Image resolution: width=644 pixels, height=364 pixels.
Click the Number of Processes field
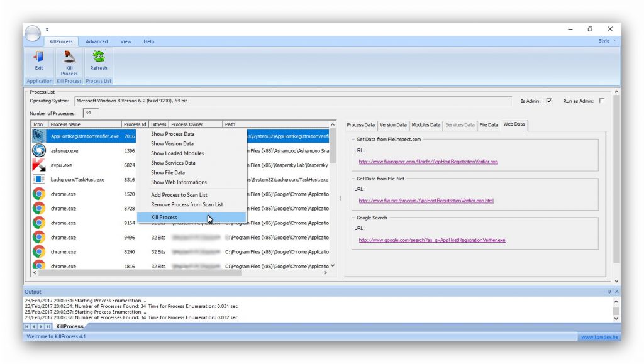pyautogui.click(x=91, y=113)
